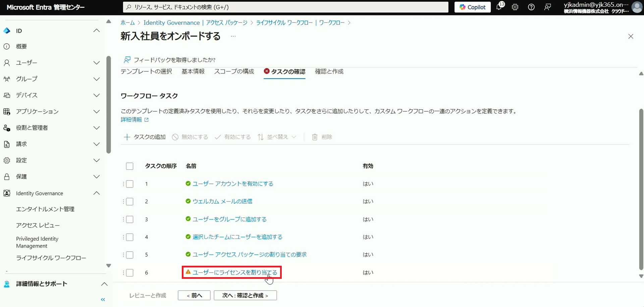
Task: Expand the 役割と管理者 chevron
Action: (97, 128)
